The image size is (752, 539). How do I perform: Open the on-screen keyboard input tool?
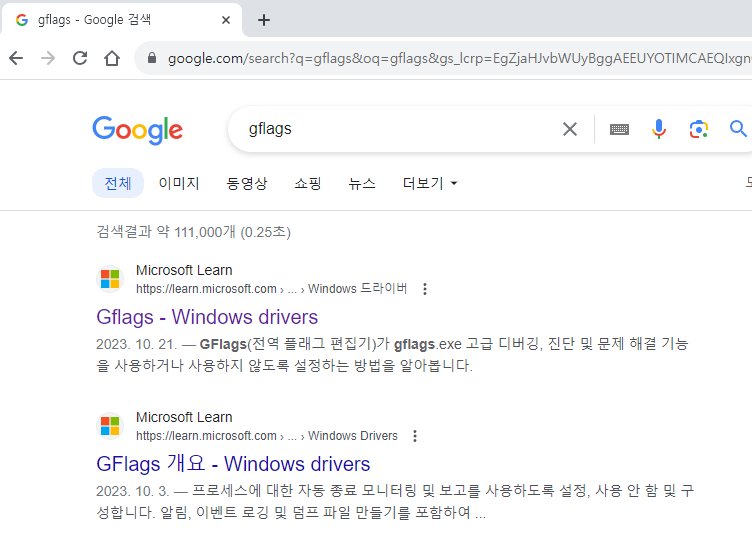coord(619,129)
